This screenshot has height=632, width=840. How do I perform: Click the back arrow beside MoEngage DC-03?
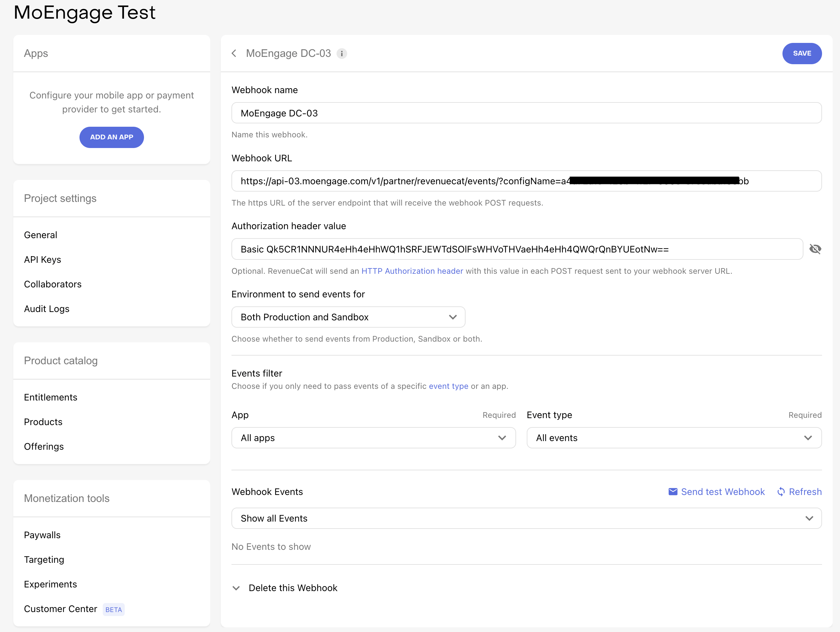(x=234, y=54)
